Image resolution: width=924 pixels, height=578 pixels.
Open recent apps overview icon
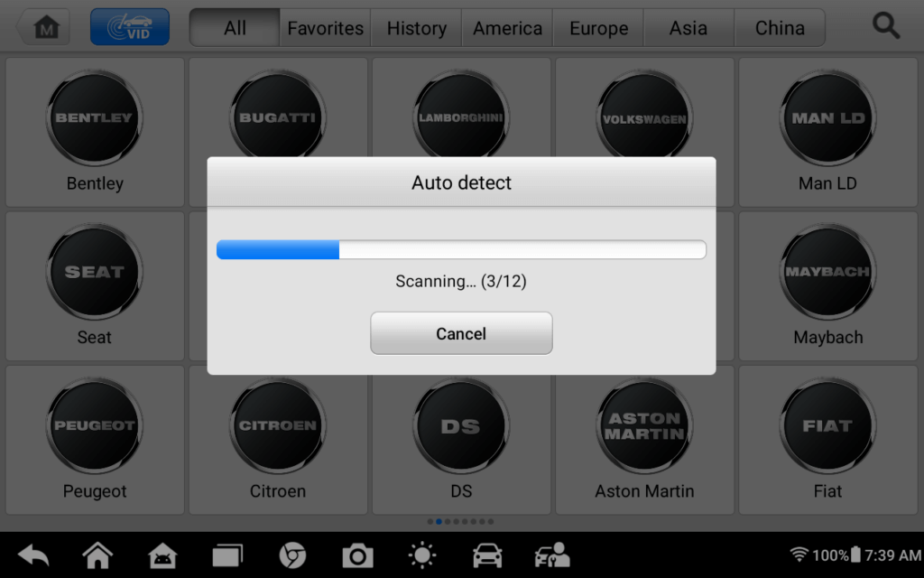(227, 555)
